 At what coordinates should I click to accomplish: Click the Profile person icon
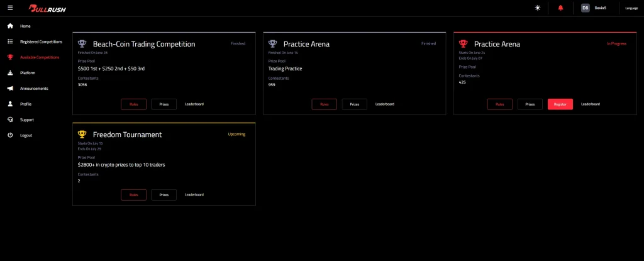point(10,104)
